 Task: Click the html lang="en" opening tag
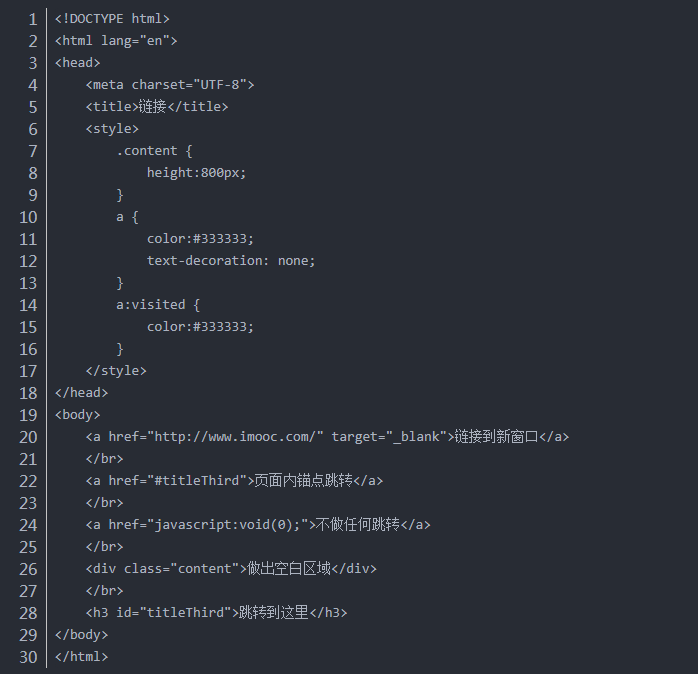[116, 41]
